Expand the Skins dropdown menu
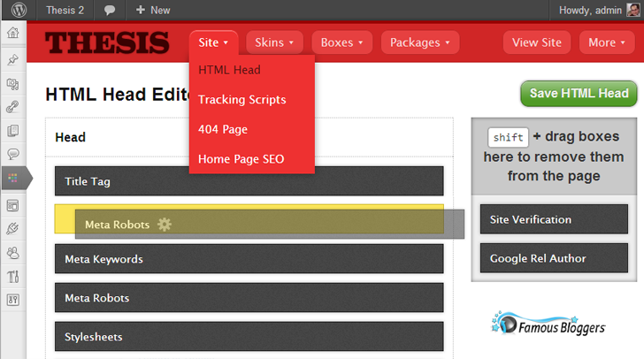This screenshot has width=644, height=359. [x=274, y=42]
